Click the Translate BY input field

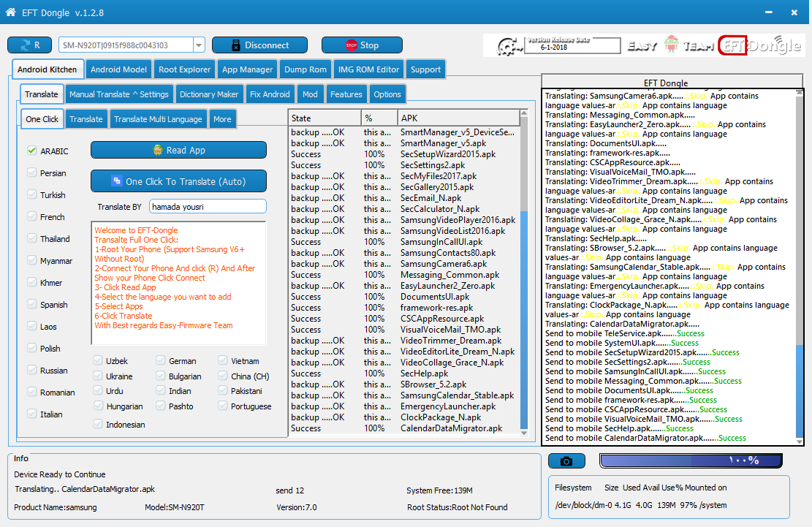point(208,207)
